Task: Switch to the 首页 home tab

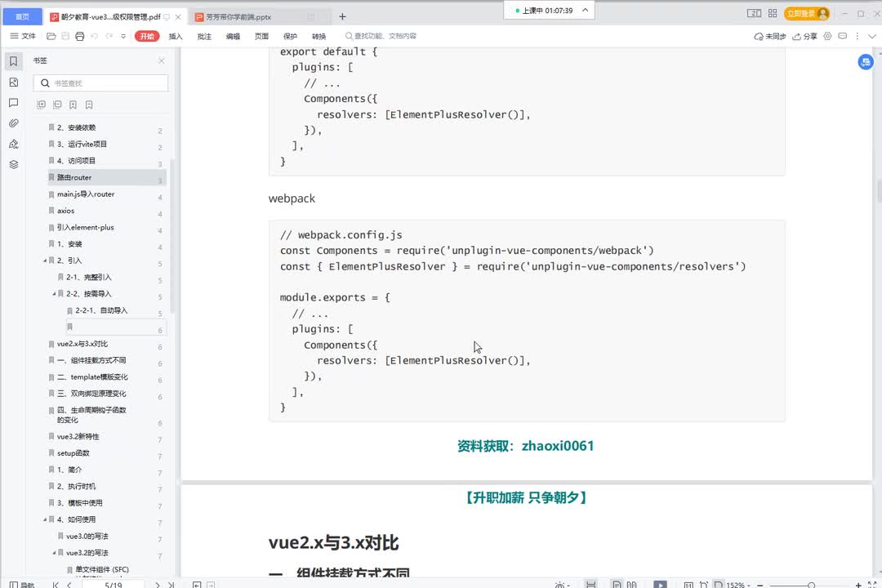Action: click(x=23, y=16)
